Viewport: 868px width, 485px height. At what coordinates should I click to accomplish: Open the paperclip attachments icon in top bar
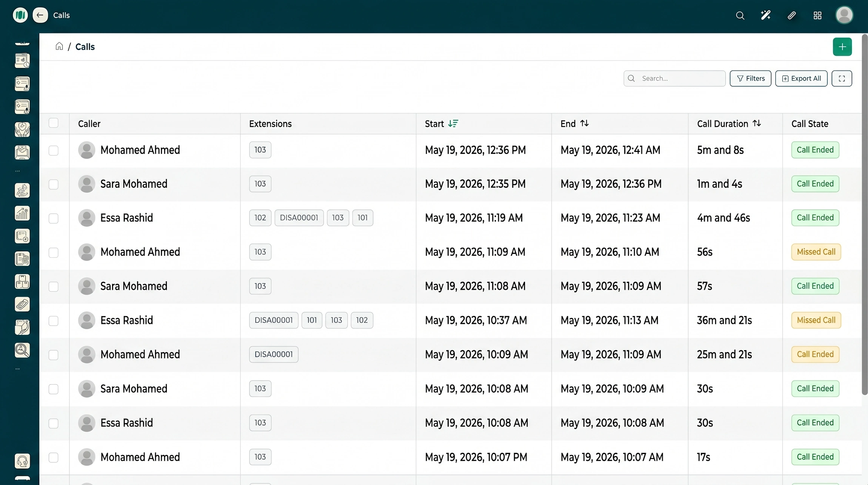coord(791,15)
